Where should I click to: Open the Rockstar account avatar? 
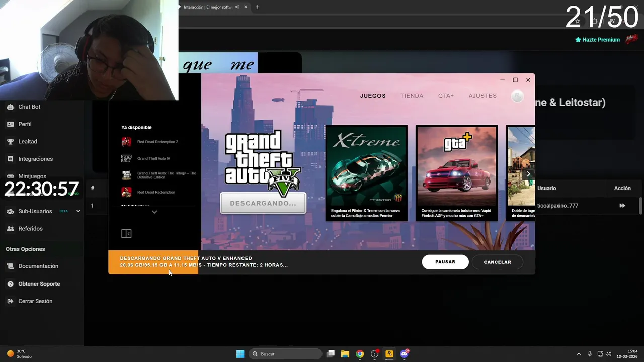coord(517,96)
